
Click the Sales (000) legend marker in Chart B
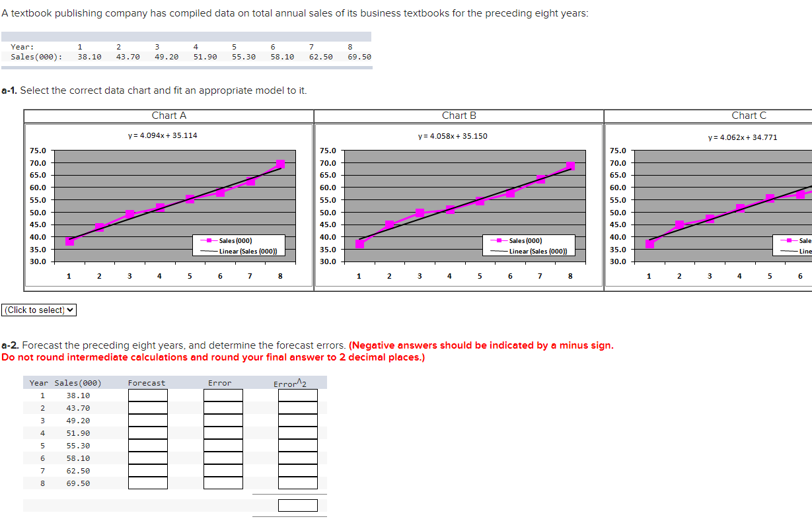(499, 240)
